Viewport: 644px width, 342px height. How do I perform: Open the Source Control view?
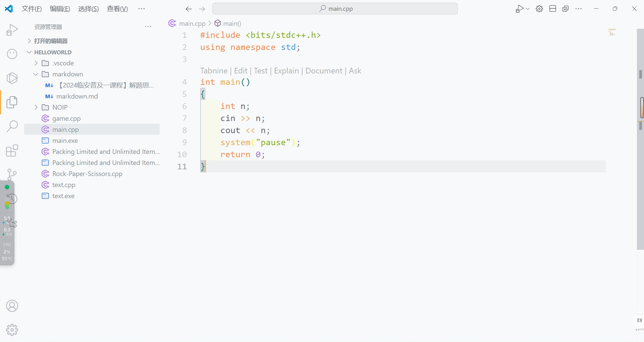pos(12,174)
